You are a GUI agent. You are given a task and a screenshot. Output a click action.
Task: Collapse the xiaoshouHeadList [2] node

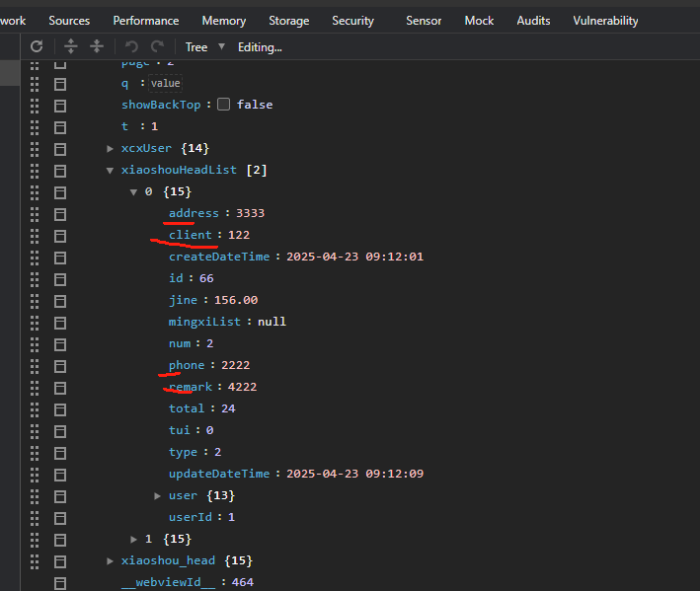click(110, 170)
